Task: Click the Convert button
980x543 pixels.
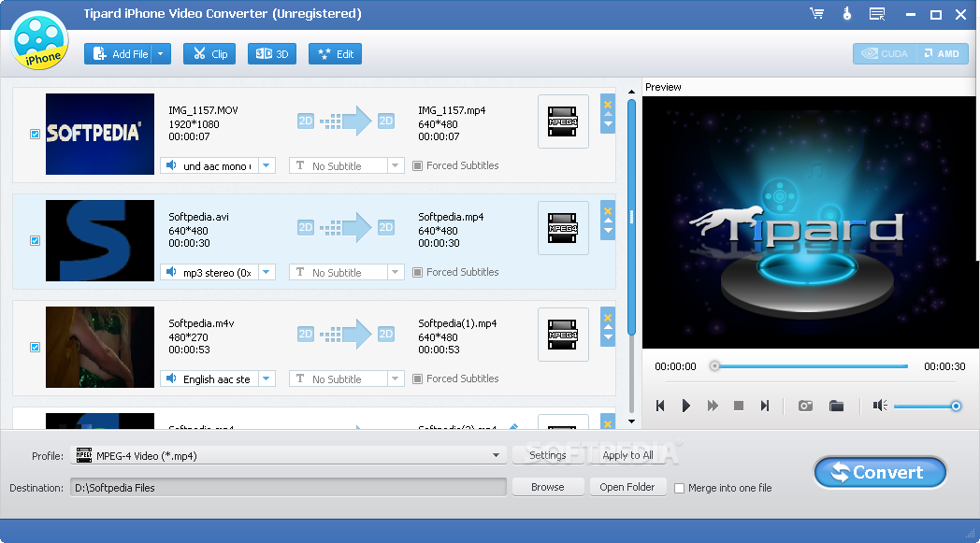Action: pos(880,472)
